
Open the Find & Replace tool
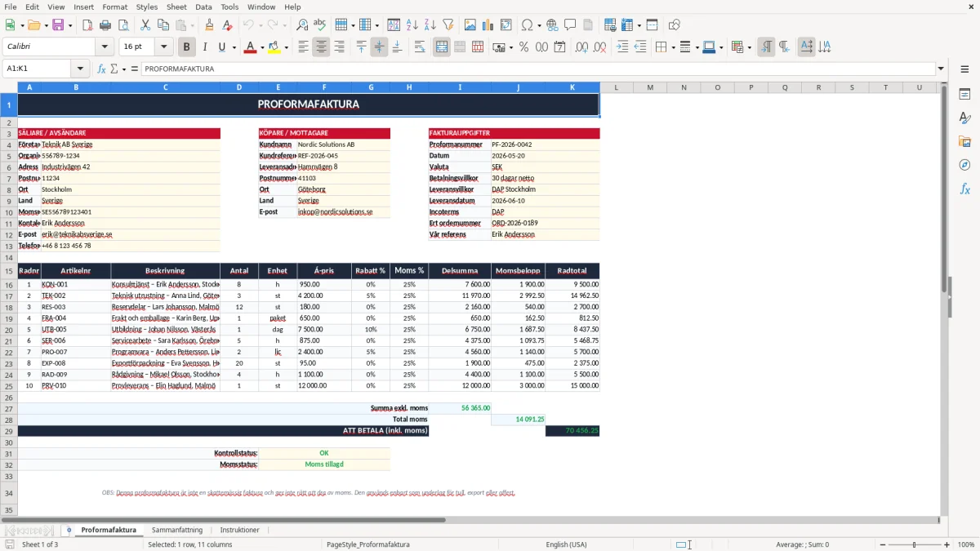(302, 25)
